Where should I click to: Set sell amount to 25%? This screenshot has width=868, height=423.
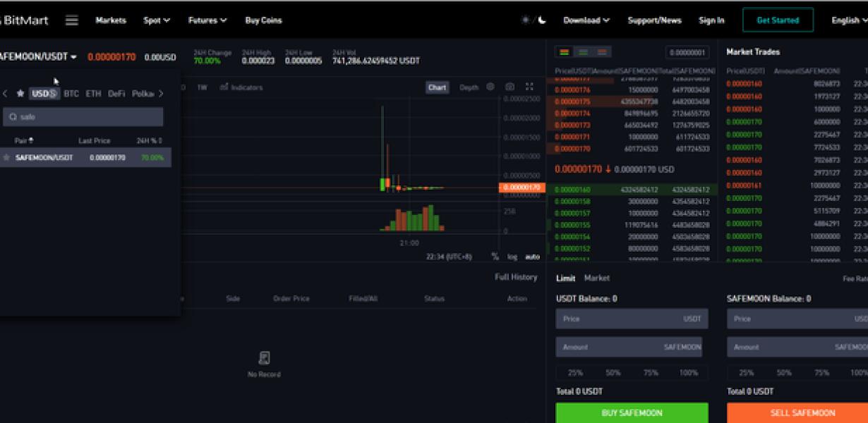coord(746,372)
